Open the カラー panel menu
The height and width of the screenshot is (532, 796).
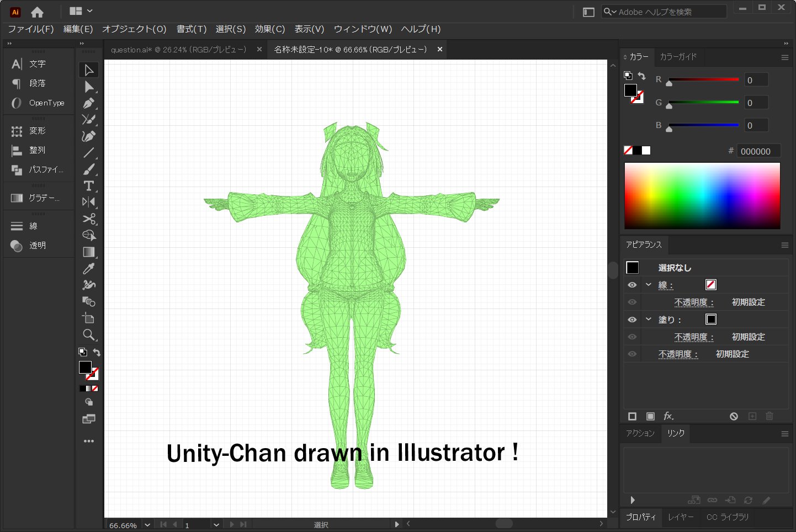pyautogui.click(x=784, y=57)
